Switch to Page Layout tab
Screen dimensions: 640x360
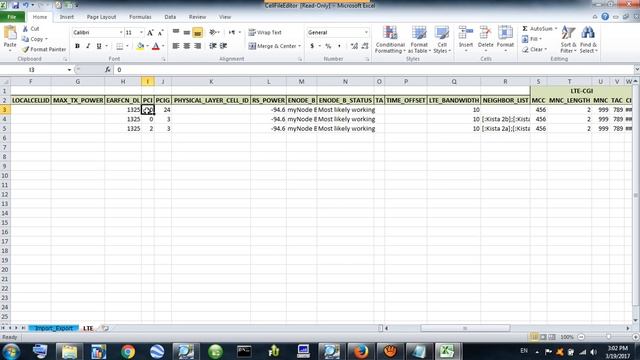(101, 17)
